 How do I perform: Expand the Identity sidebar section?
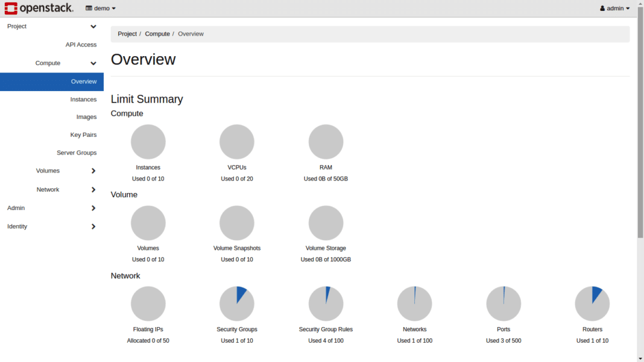click(x=93, y=227)
